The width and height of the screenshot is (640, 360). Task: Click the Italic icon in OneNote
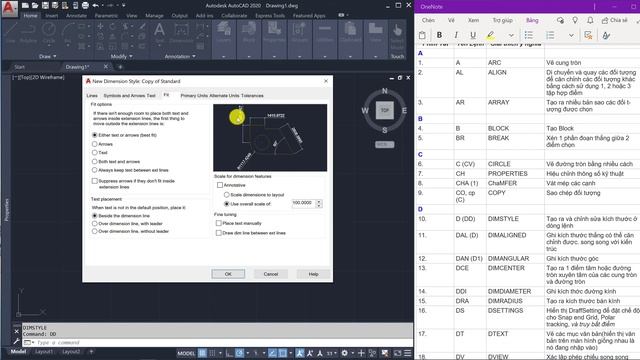[x=456, y=35]
